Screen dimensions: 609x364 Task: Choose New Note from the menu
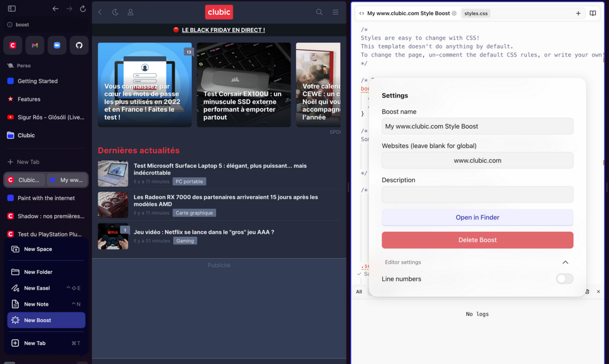tap(46, 304)
